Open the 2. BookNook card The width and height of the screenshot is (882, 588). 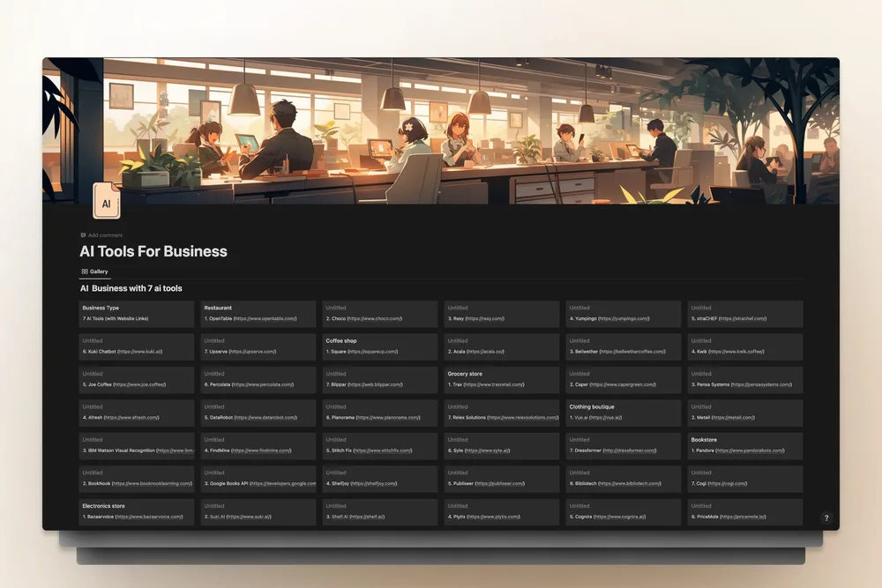pyautogui.click(x=137, y=480)
